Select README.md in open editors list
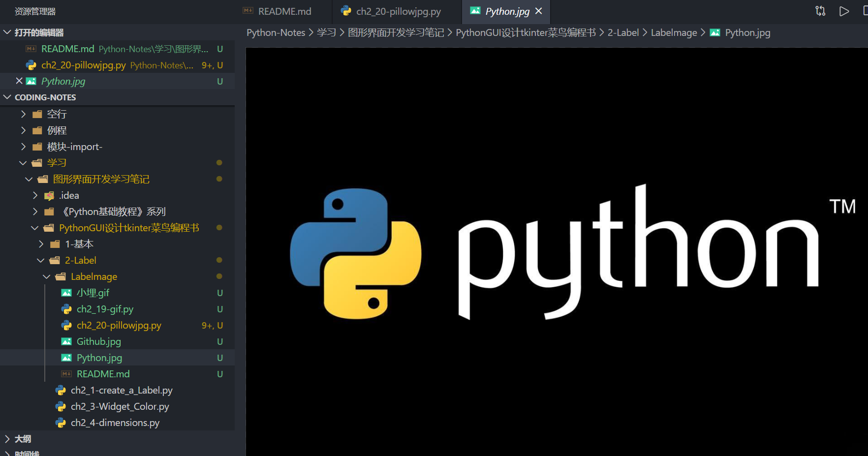The image size is (868, 456). pyautogui.click(x=117, y=49)
